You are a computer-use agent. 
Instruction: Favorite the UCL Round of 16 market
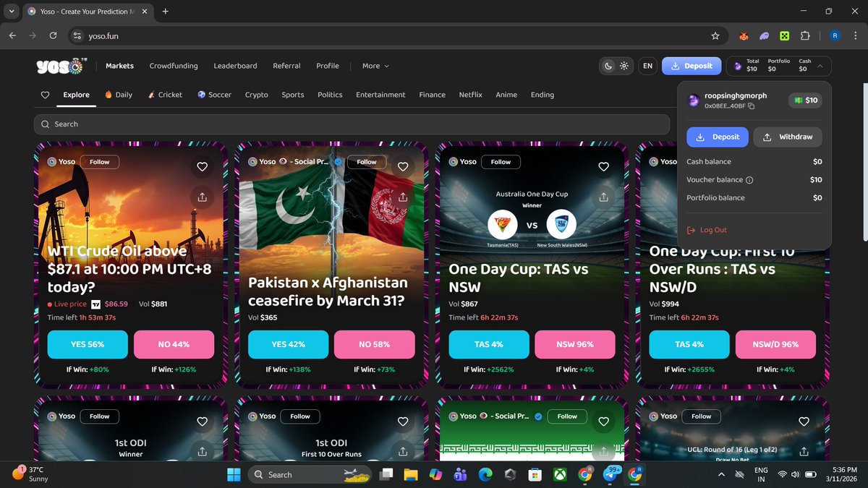tap(804, 421)
